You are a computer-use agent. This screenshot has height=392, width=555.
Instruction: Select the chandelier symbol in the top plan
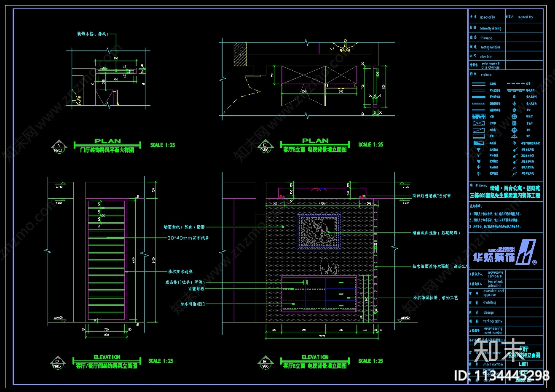345,46
